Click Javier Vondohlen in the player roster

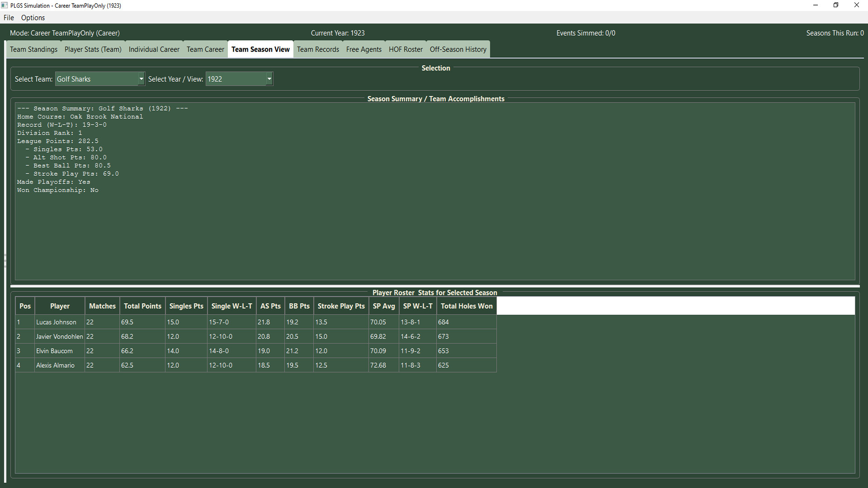tap(59, 336)
